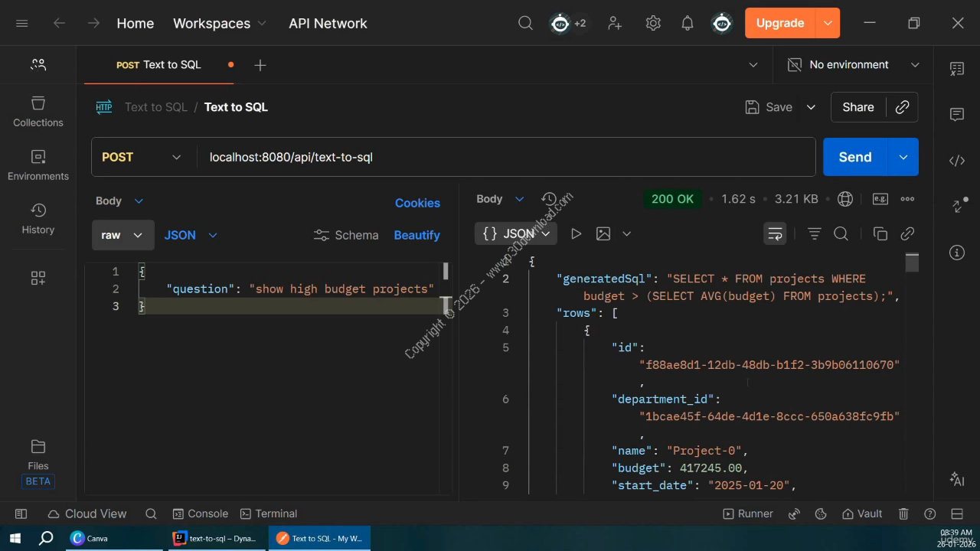980x551 pixels.
Task: Copy the response with the copy icon
Action: pos(880,234)
